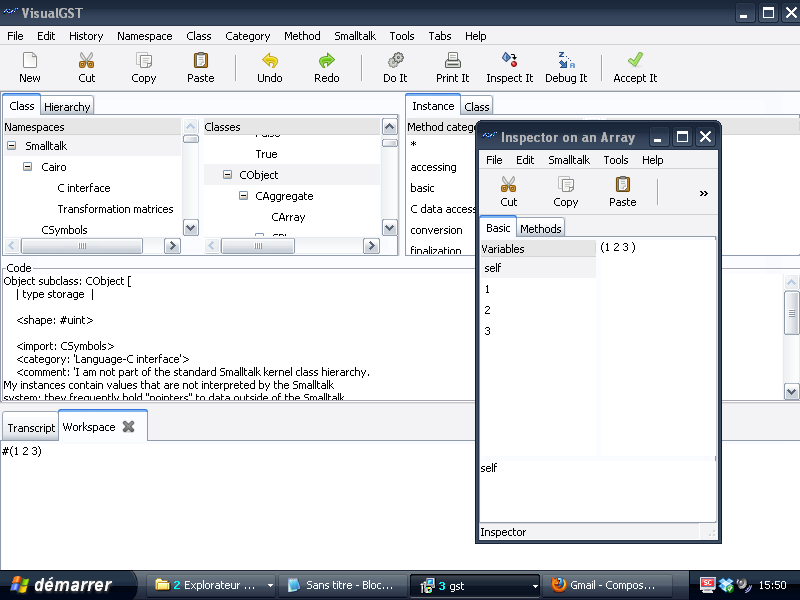The image size is (800, 600).
Task: Click the Accept It checkmark icon
Action: pos(635,61)
